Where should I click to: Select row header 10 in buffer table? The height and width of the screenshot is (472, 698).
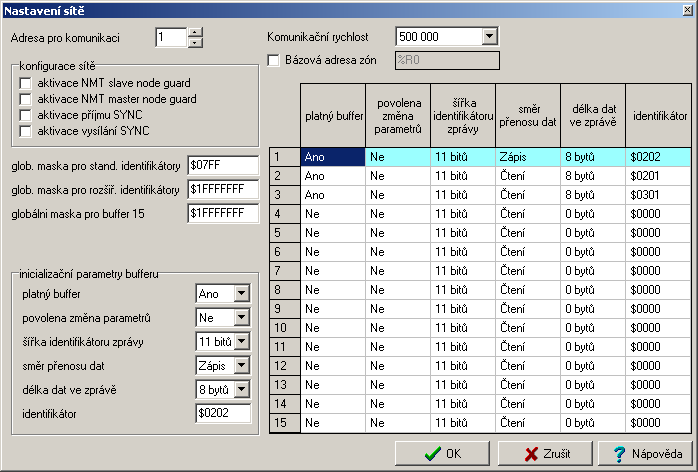285,328
